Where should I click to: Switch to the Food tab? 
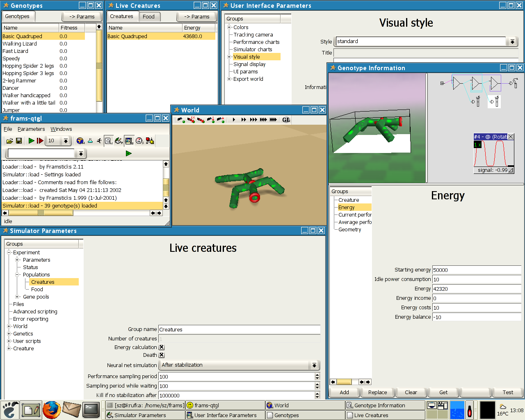click(x=148, y=16)
